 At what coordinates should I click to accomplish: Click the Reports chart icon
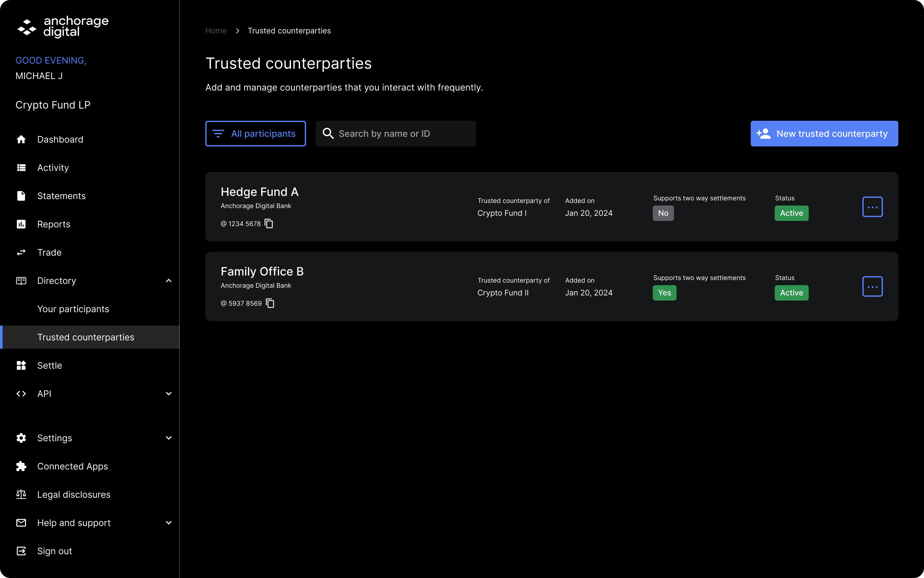(21, 224)
